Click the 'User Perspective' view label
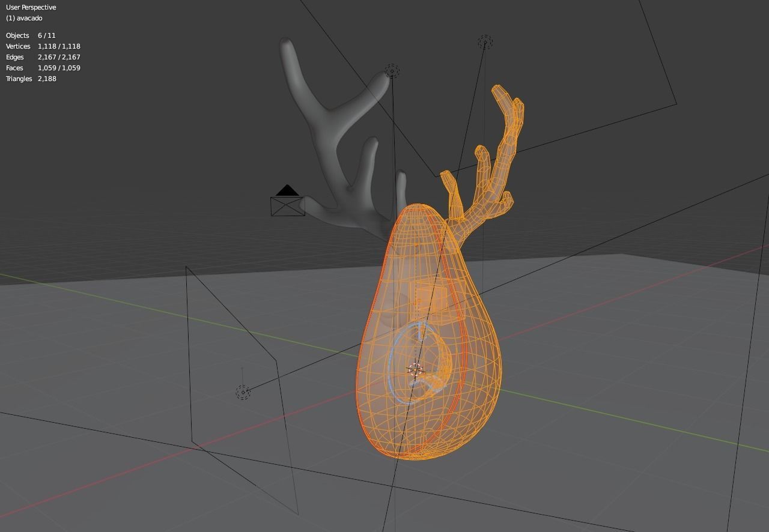769x532 pixels. 31,7
